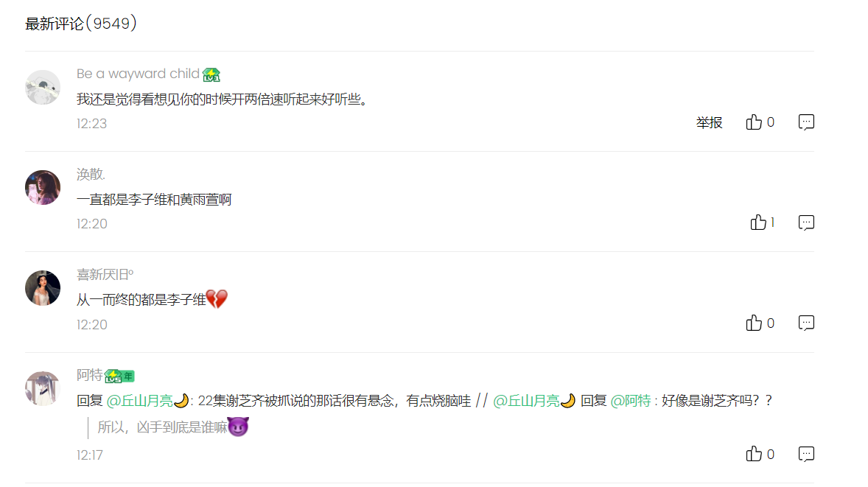Image resolution: width=868 pixels, height=487 pixels.
Task: Click 举报 to report the first comment
Action: pos(709,122)
